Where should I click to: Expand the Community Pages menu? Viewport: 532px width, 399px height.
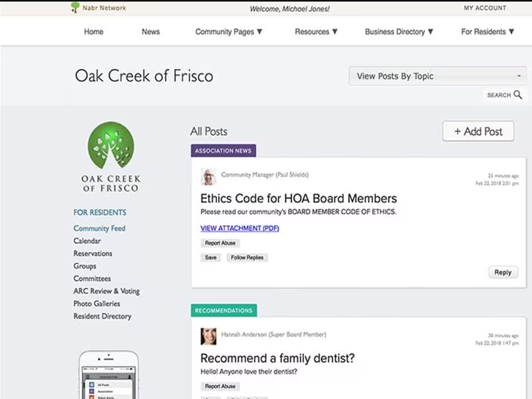tap(228, 31)
